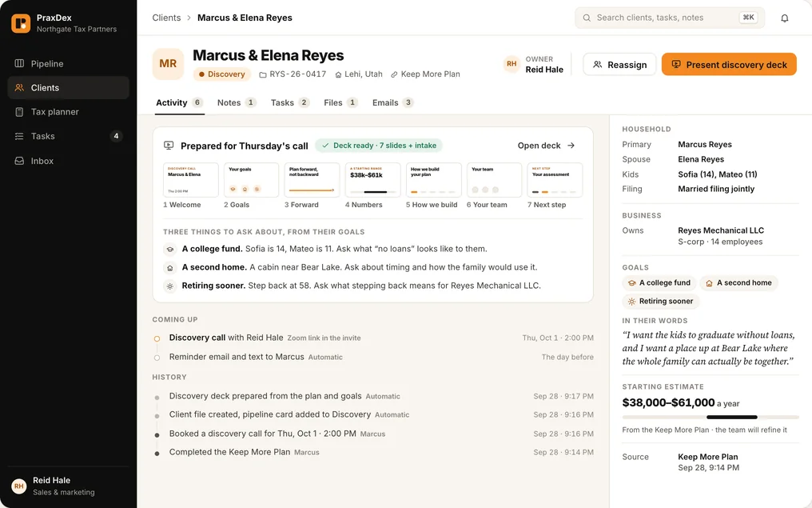
Task: Open Reid Hale user profile in sidebar
Action: 69,486
